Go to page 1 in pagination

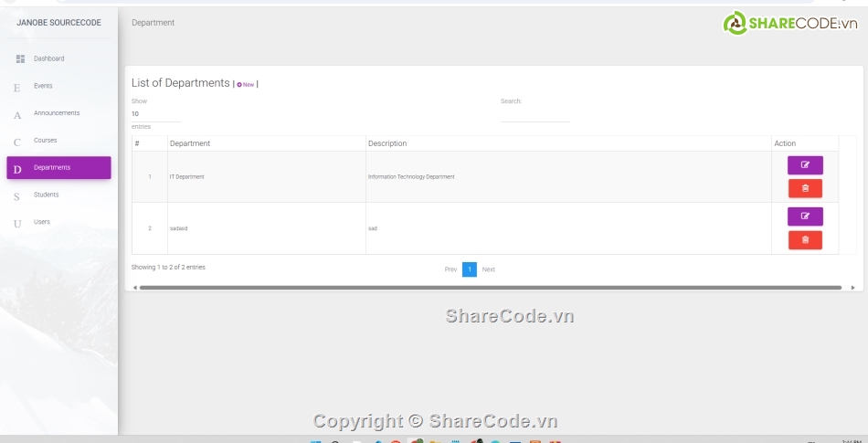pos(470,269)
